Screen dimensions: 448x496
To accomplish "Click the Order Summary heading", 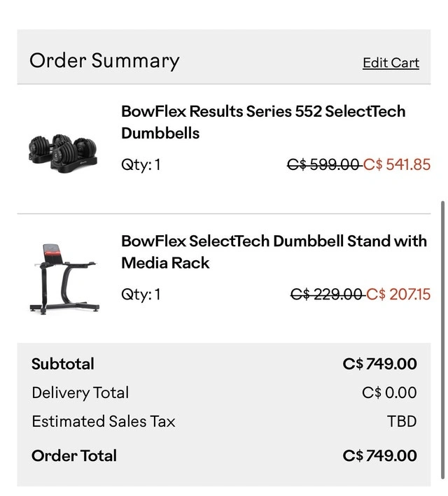I will [x=104, y=61].
